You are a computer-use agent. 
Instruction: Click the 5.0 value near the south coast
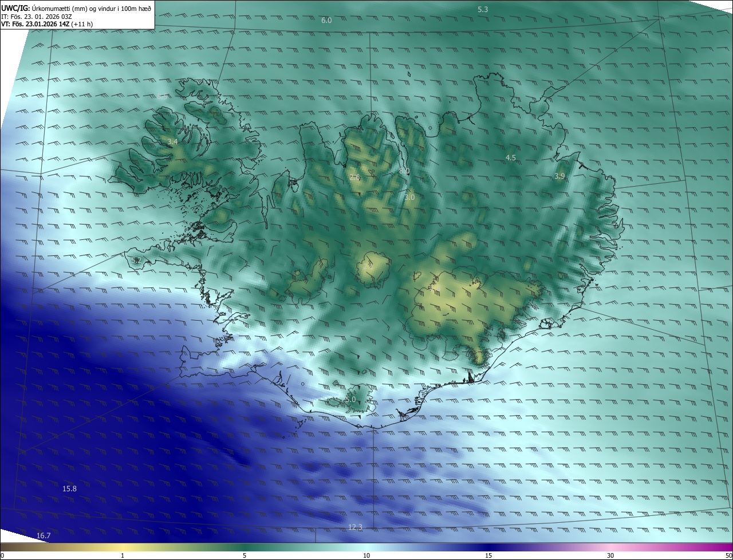click(350, 399)
